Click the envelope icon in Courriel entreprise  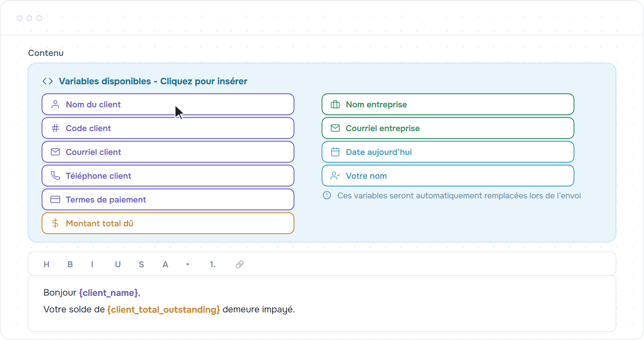(335, 128)
